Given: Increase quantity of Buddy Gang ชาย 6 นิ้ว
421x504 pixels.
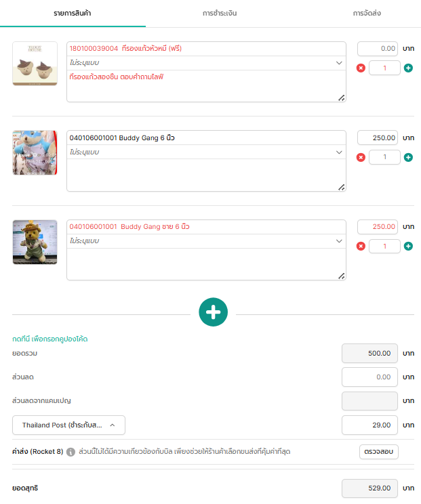Looking at the screenshot, I should pos(408,247).
